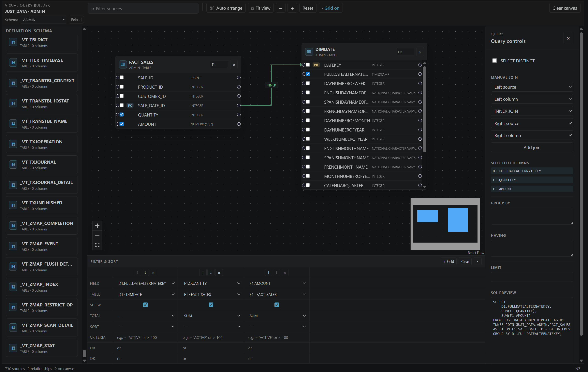Open the Left column dropdown
This screenshot has width=588, height=372.
(532, 99)
